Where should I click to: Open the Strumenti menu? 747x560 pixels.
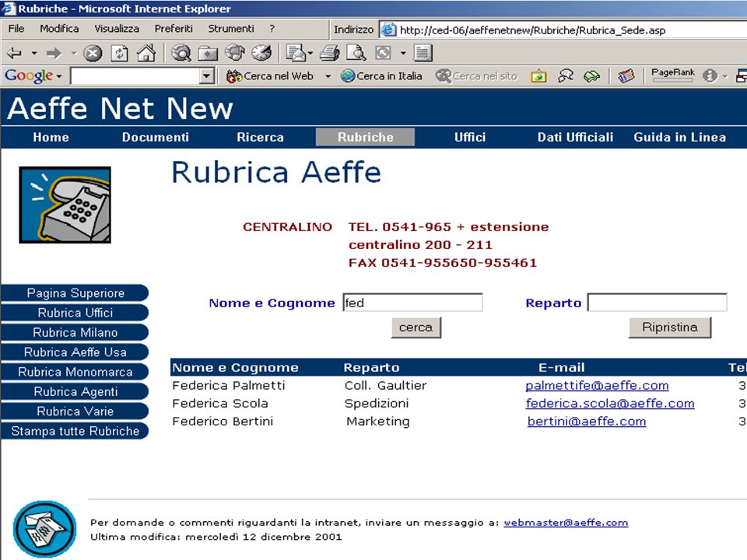pos(231,29)
